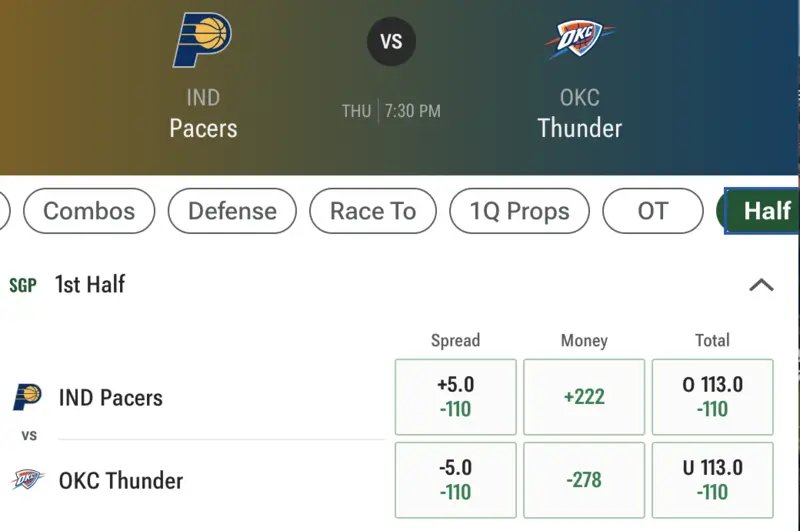800x531 pixels.
Task: Select Over 113.0 total
Action: point(712,397)
